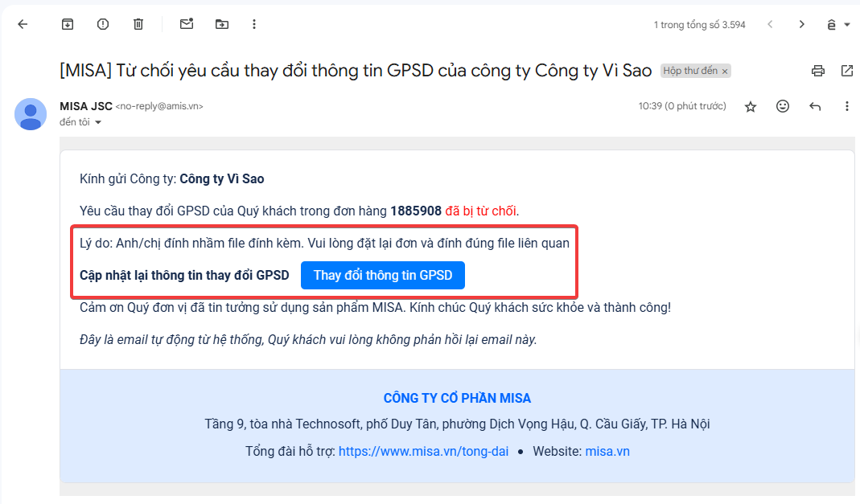Remove the Hộp thư đến label
Screen dimensions: 860x504
725,72
